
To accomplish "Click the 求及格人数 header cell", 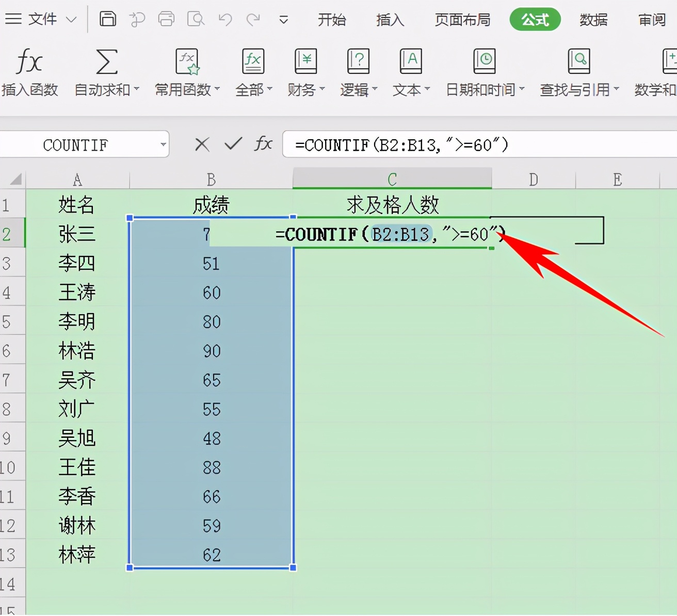I will coord(392,205).
